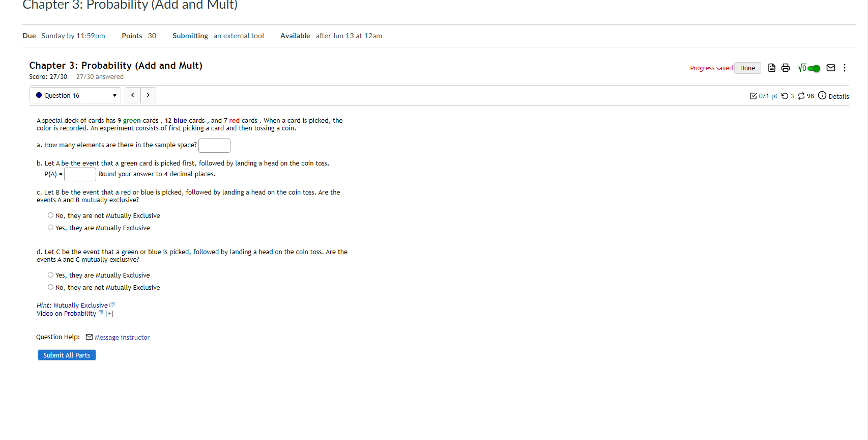Viewport: 868px width, 440px height.
Task: Open the Mutually Exclusive hint link
Action: [80, 306]
